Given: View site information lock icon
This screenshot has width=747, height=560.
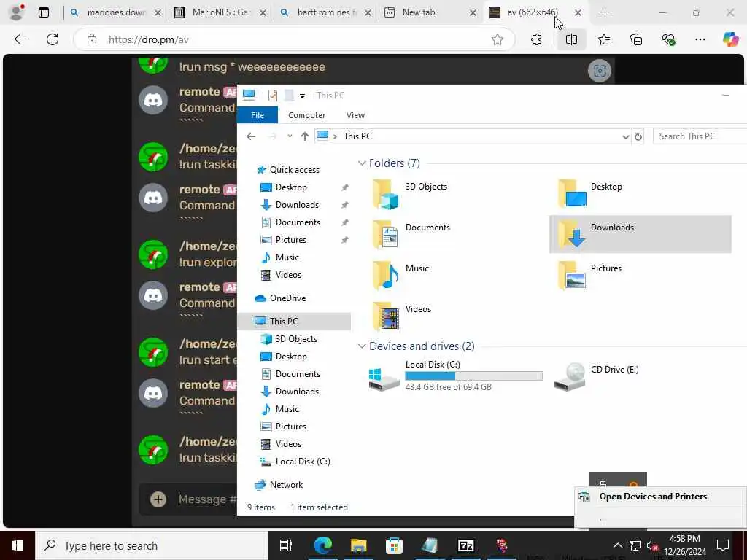Looking at the screenshot, I should (92, 39).
